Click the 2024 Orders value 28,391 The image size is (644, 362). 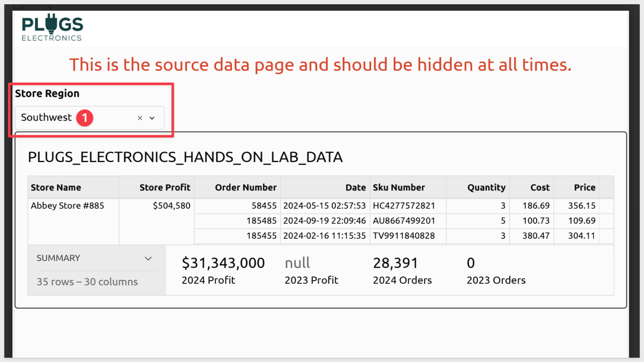395,263
